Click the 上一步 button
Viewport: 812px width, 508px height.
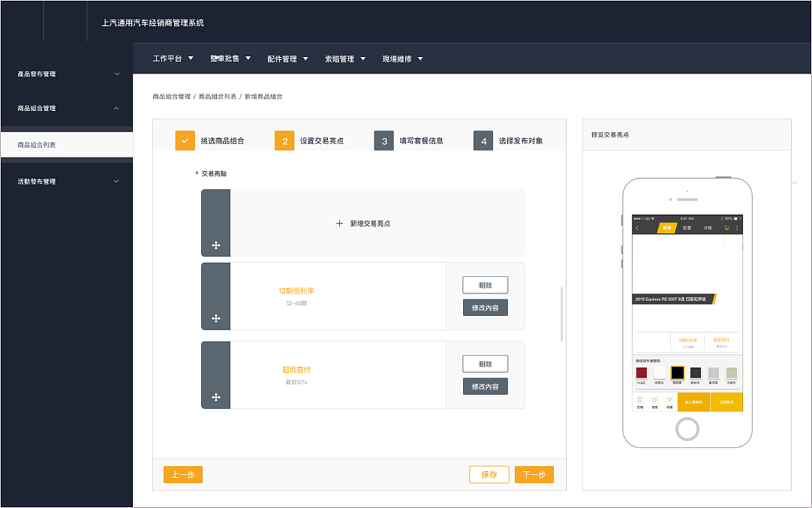click(x=183, y=474)
